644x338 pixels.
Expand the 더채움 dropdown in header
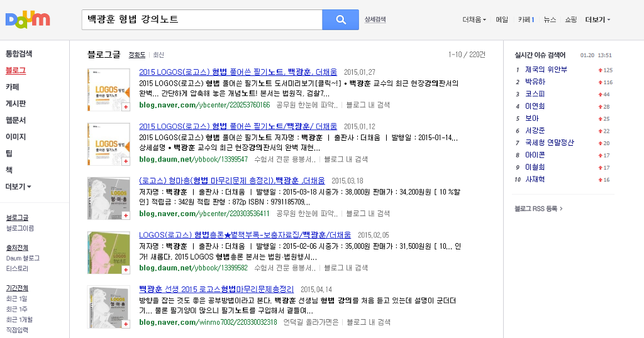[x=474, y=19]
